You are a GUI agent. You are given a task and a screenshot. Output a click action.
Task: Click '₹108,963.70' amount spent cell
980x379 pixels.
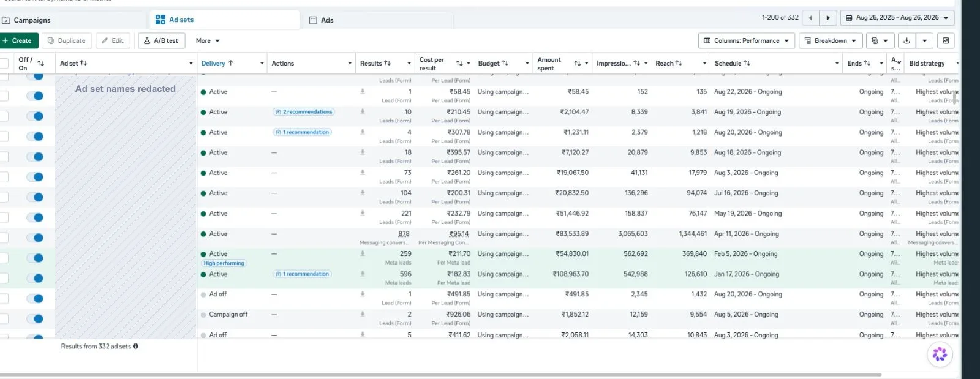tap(570, 274)
